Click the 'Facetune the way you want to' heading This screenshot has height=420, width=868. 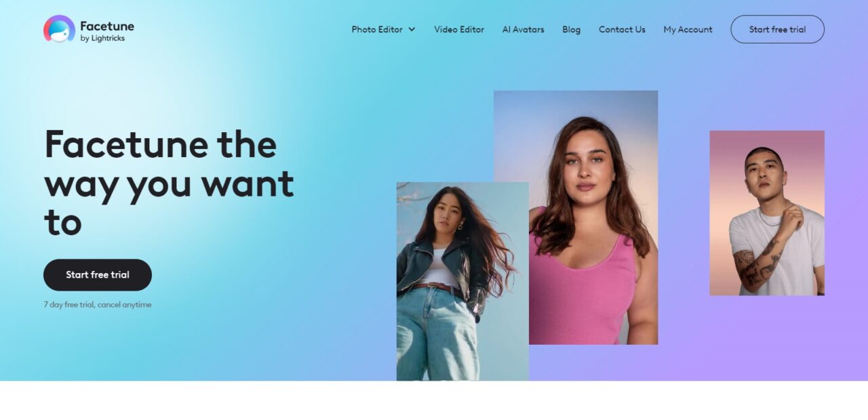point(169,183)
